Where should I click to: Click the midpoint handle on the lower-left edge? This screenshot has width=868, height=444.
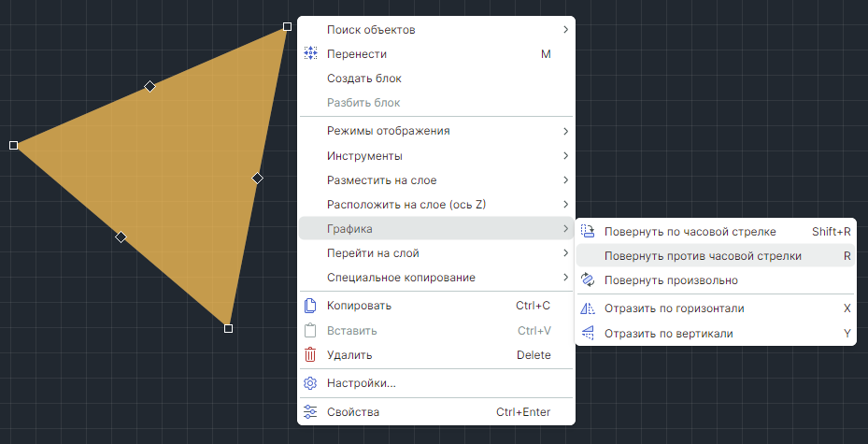[121, 236]
